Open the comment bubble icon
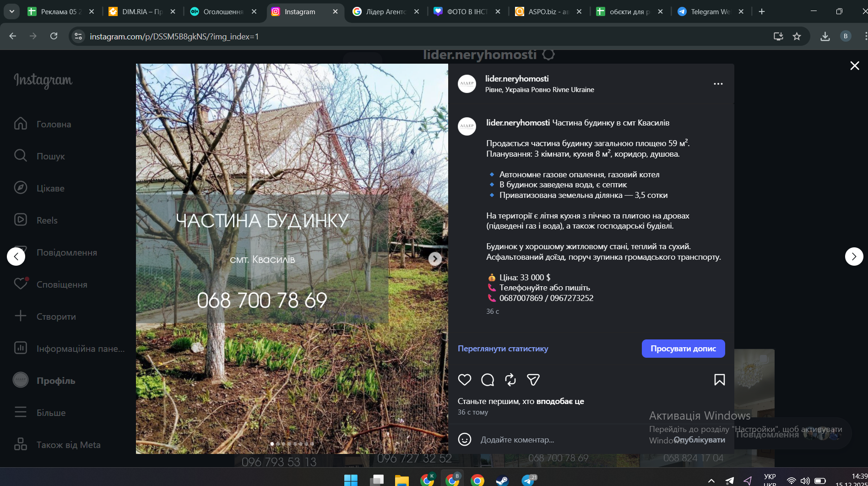Image resolution: width=868 pixels, height=486 pixels. (488, 380)
